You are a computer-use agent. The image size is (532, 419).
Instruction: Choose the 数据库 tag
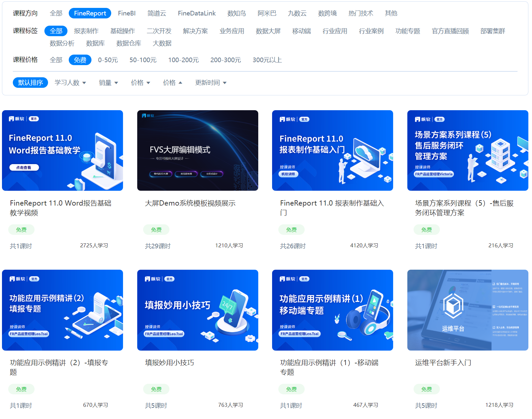tap(95, 43)
